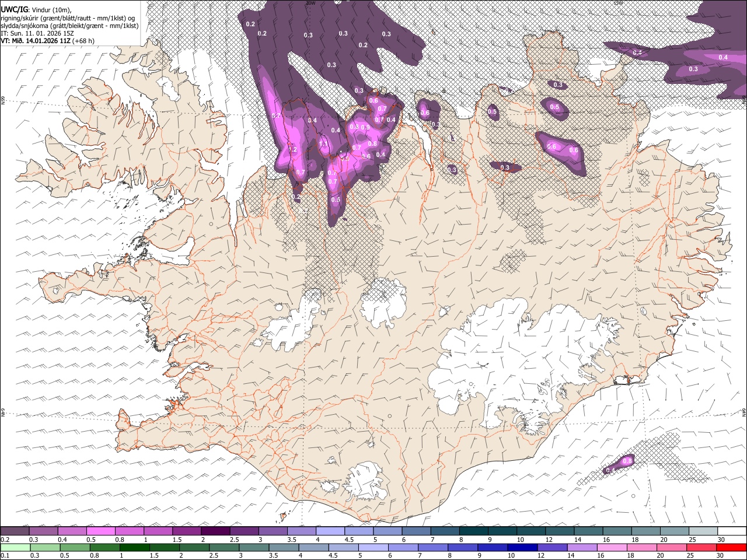Click the light pink 16 swatch in lower legend
The image size is (747, 560).
612,547
